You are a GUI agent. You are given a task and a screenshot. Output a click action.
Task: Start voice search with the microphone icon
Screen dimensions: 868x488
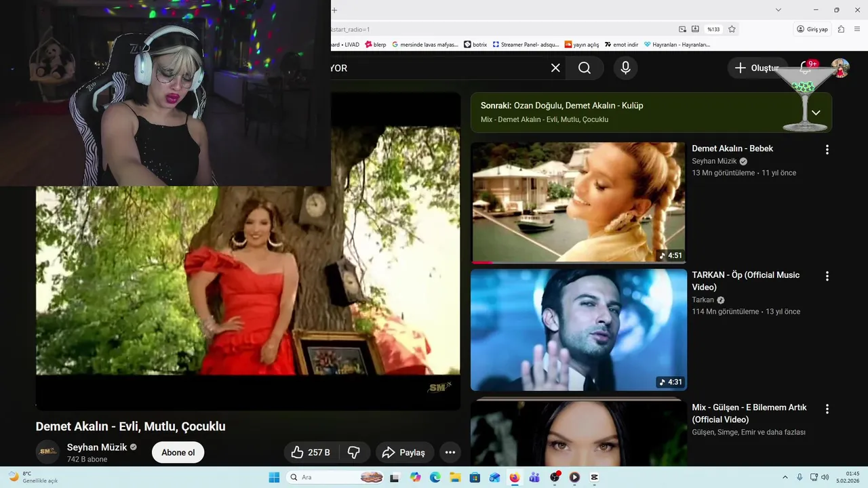click(x=625, y=68)
